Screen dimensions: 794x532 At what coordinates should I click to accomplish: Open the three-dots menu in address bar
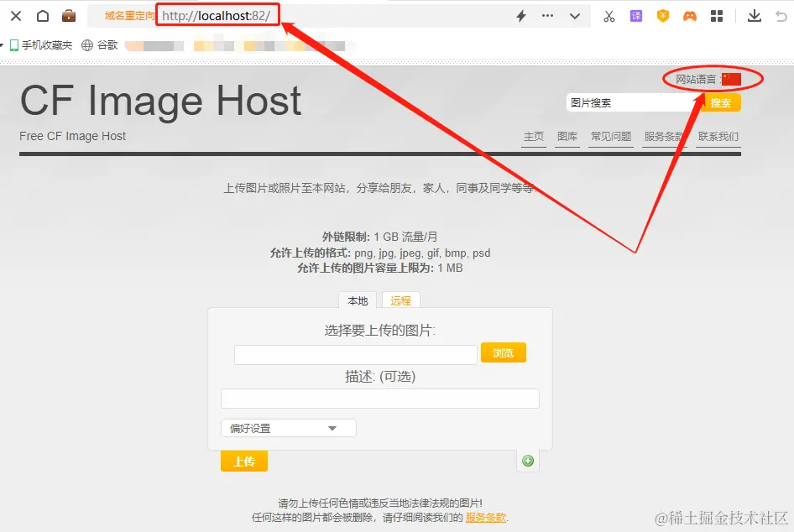(x=547, y=16)
